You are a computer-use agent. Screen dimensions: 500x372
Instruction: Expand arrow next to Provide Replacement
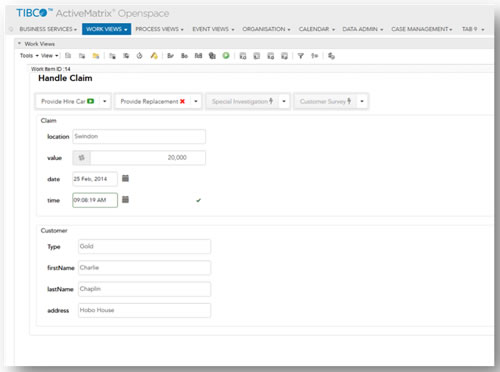point(196,101)
